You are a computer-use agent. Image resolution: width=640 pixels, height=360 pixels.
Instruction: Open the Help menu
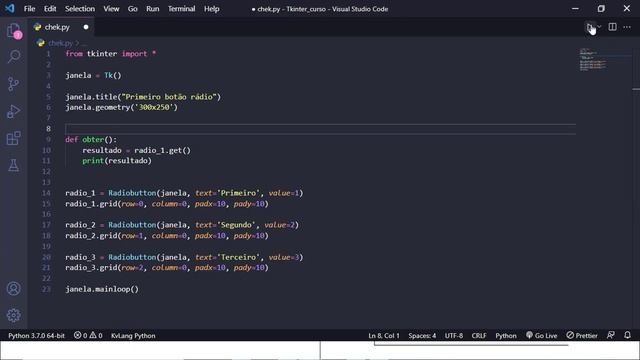tap(211, 9)
